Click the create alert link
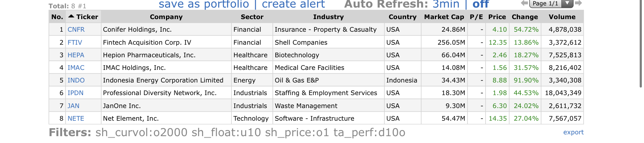This screenshot has height=143, width=644. click(x=293, y=4)
